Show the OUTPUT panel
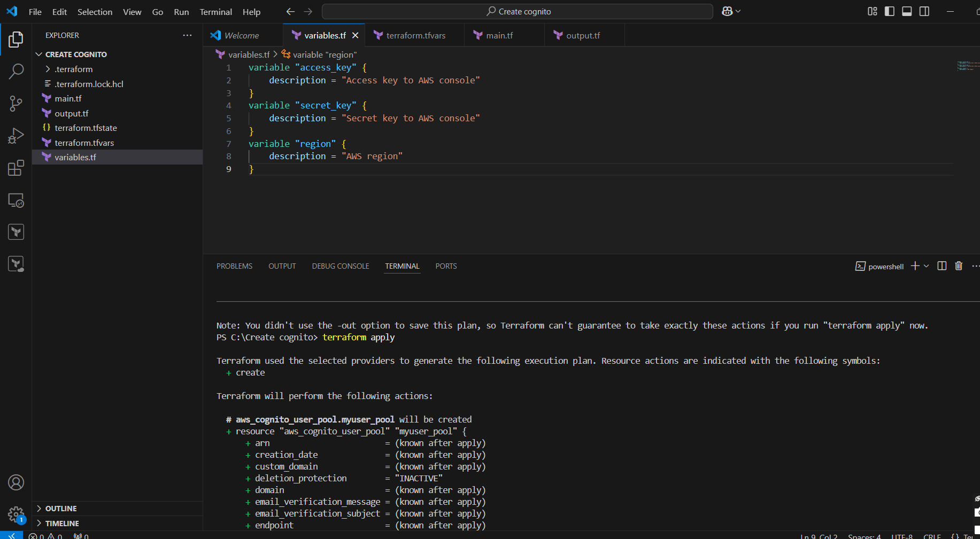 tap(282, 266)
